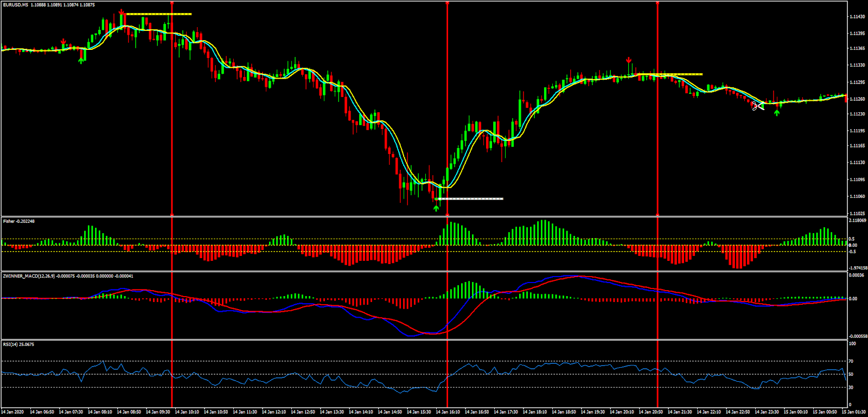
Task: Click the 15 Jan 01:30 time label
Action: pos(854,412)
